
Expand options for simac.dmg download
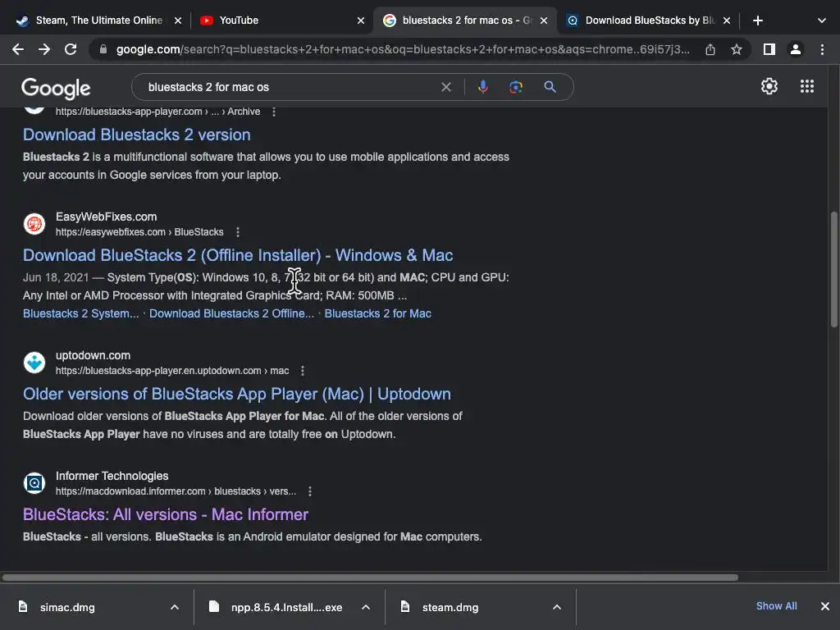tap(175, 607)
